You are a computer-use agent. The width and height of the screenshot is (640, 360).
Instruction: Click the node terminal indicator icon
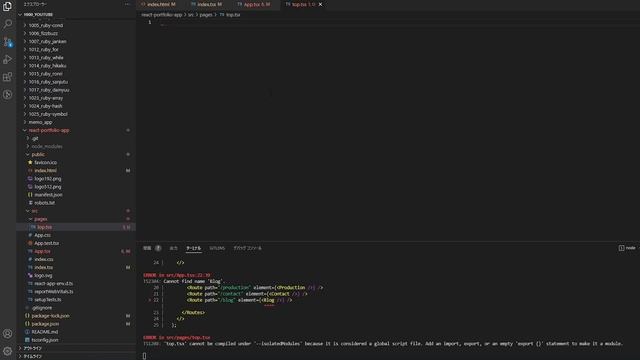(621, 248)
